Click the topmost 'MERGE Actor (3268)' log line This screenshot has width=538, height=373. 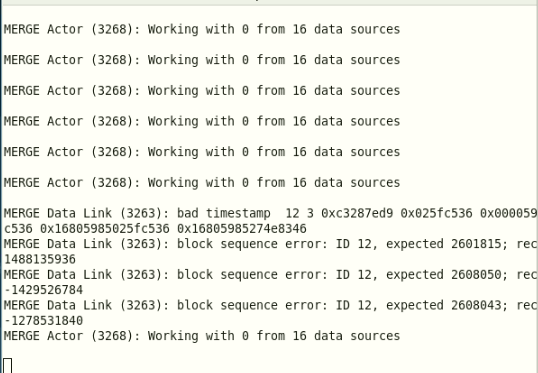pos(202,30)
